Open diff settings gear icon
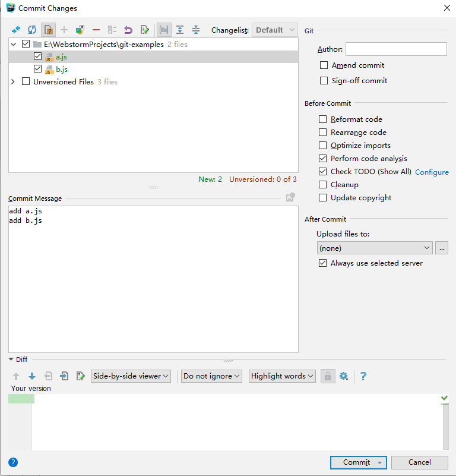The image size is (456, 476). (343, 376)
